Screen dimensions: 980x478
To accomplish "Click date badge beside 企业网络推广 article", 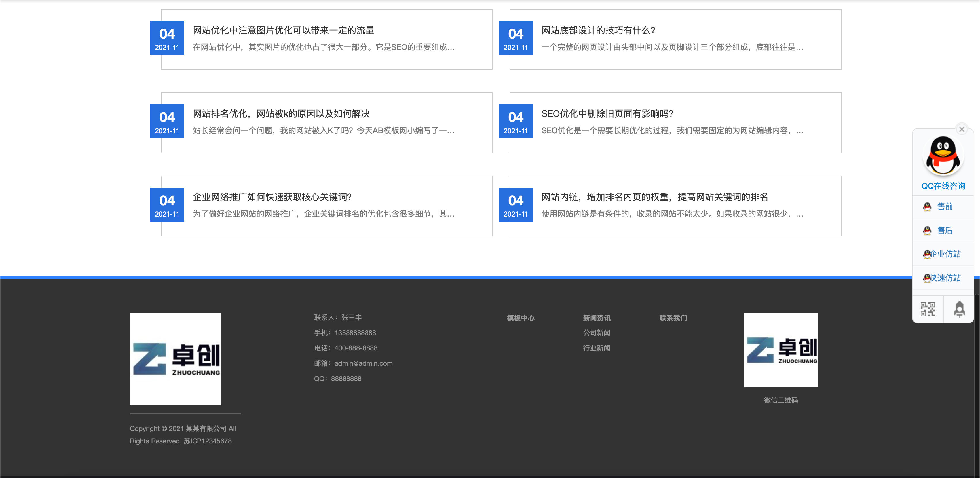I will coord(167,205).
